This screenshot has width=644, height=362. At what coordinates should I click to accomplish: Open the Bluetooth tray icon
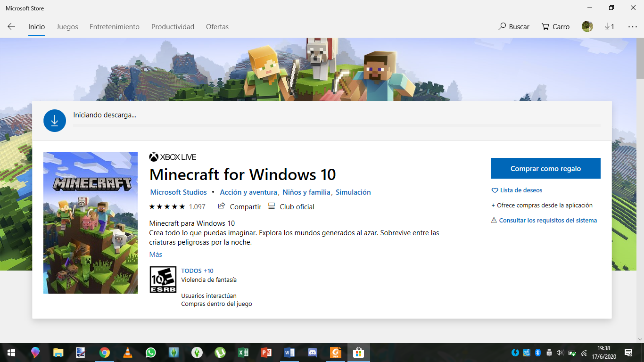(x=538, y=353)
